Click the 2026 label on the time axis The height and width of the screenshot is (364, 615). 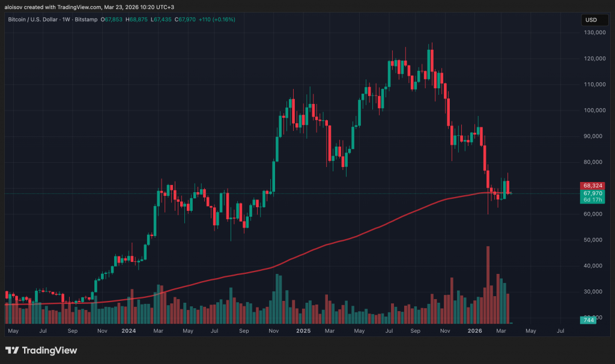click(x=475, y=330)
